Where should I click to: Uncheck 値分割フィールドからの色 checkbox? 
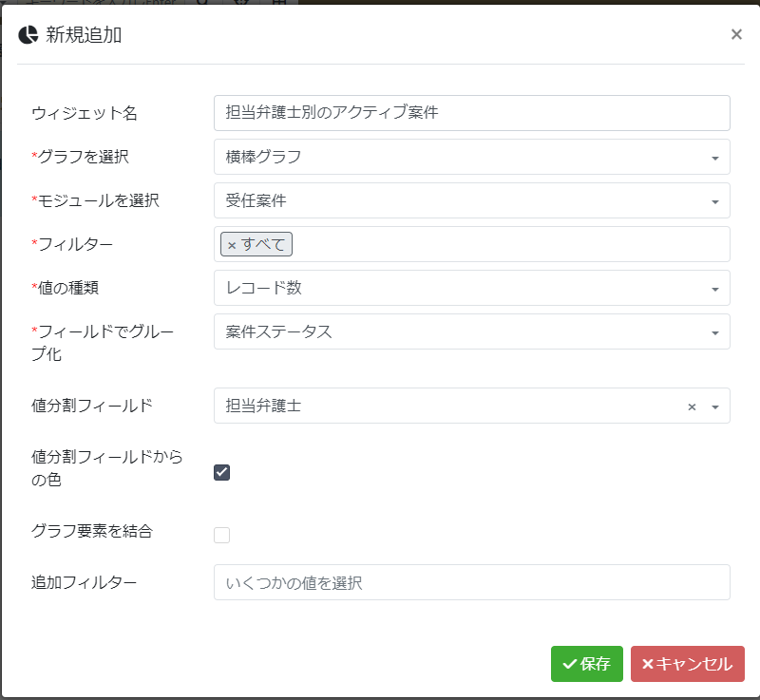coord(222,472)
